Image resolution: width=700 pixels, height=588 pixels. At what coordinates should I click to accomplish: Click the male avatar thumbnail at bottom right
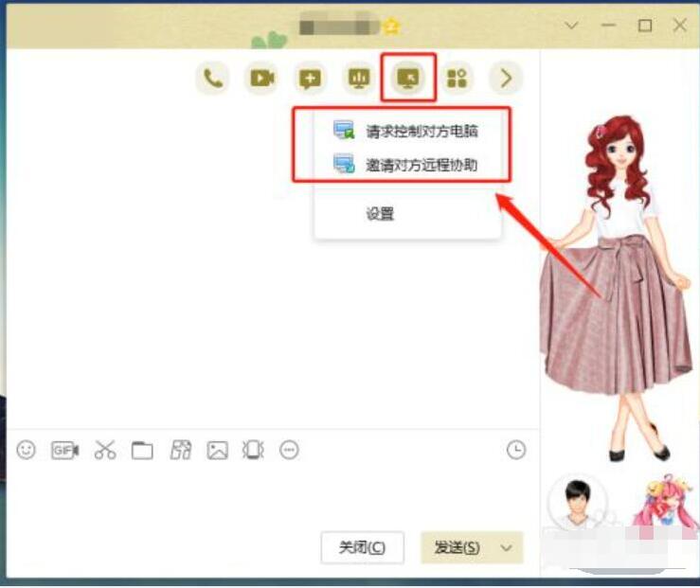tap(577, 503)
